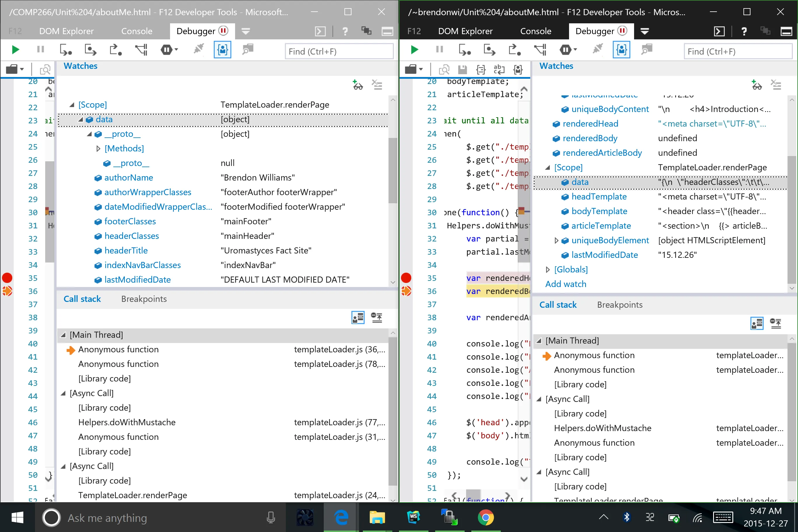Expand the [Methods] node in left Watches
The width and height of the screenshot is (798, 532).
[x=98, y=149]
